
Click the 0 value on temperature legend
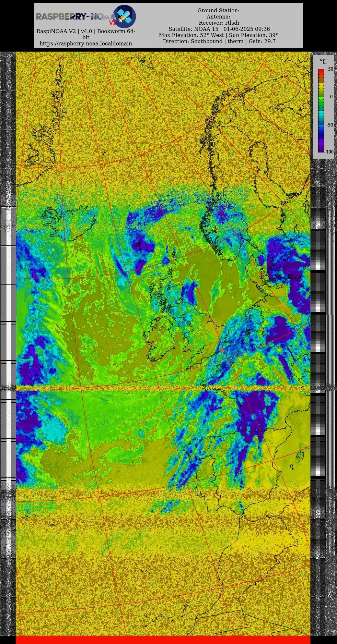pos(331,97)
